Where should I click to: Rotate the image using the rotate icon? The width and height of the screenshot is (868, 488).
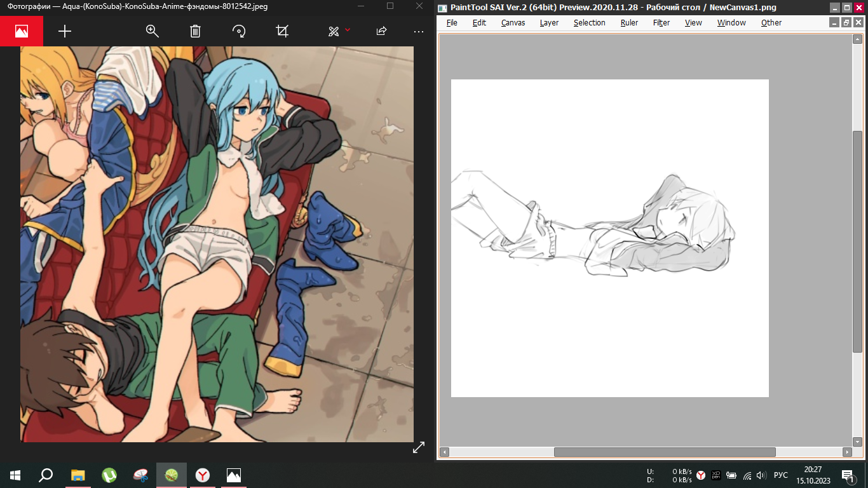click(239, 31)
